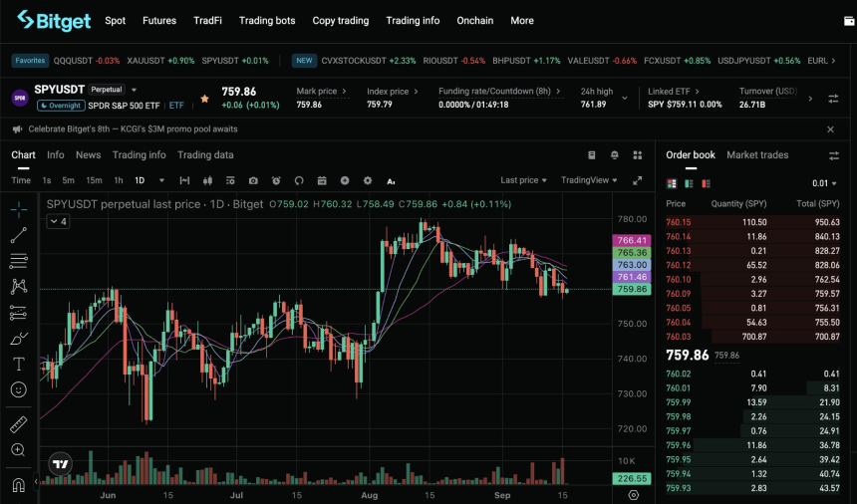
Task: Open the position forecasting tools
Action: coord(19,313)
